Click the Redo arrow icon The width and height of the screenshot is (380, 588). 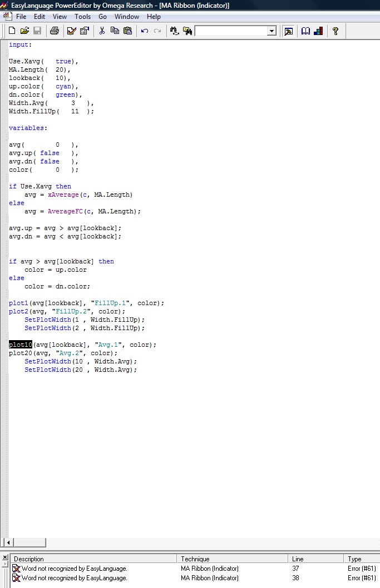(x=157, y=31)
